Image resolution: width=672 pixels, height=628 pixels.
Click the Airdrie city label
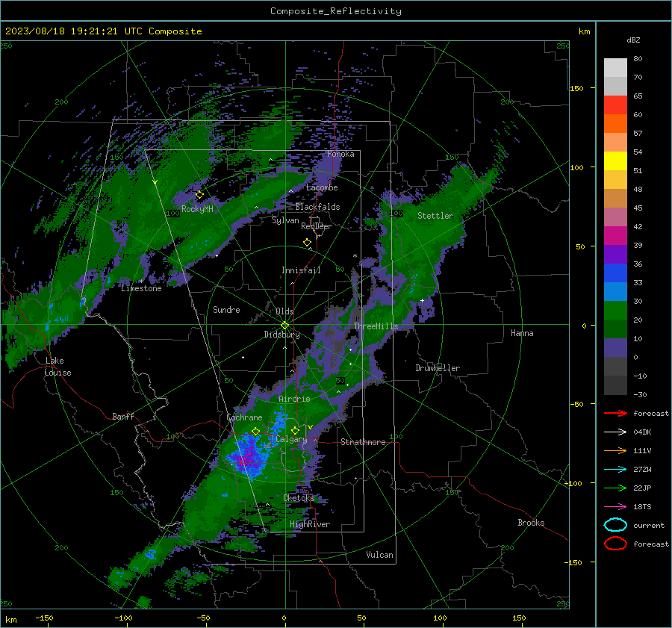click(x=294, y=399)
